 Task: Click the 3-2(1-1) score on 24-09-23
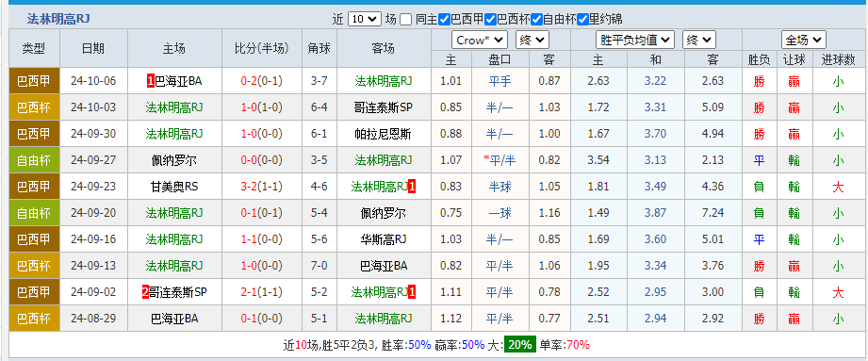click(262, 187)
